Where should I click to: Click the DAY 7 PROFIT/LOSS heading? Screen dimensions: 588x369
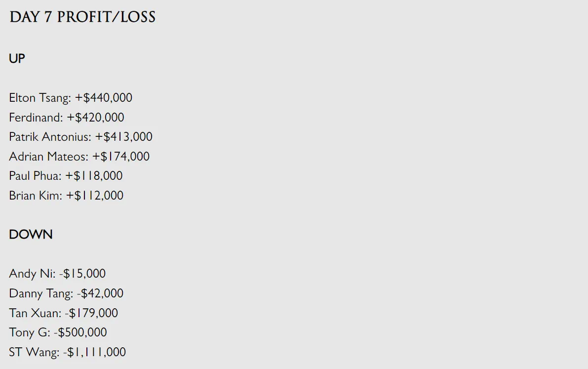(x=82, y=17)
